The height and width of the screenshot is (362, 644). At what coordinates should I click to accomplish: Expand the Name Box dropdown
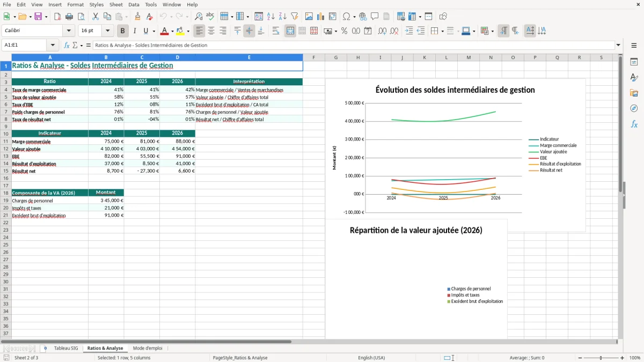tap(53, 45)
